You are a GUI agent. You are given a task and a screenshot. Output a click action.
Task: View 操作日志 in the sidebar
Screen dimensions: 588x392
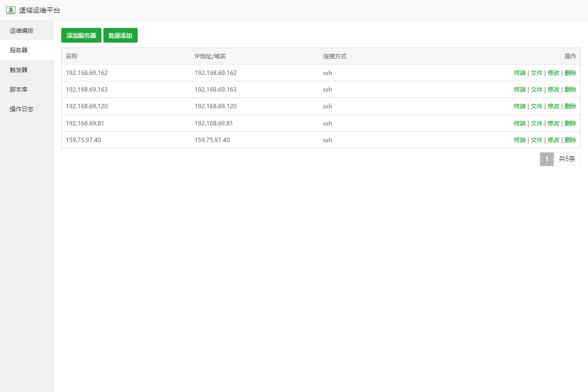(x=22, y=109)
